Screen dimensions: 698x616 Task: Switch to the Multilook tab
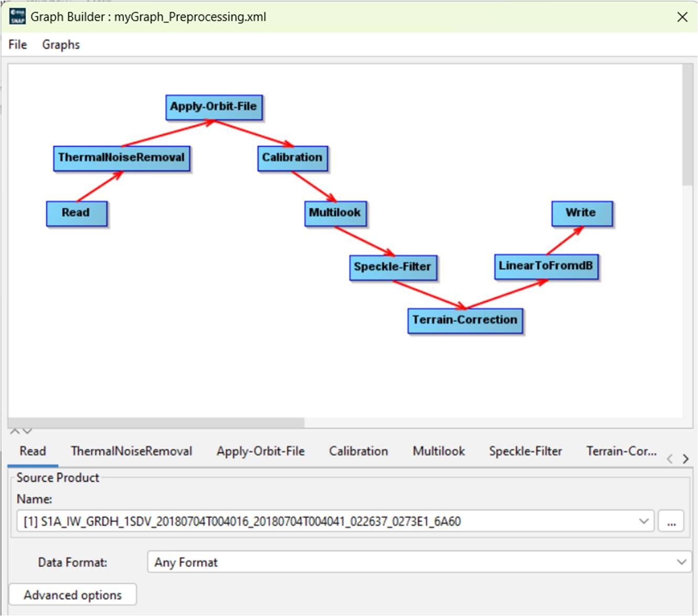pos(439,451)
